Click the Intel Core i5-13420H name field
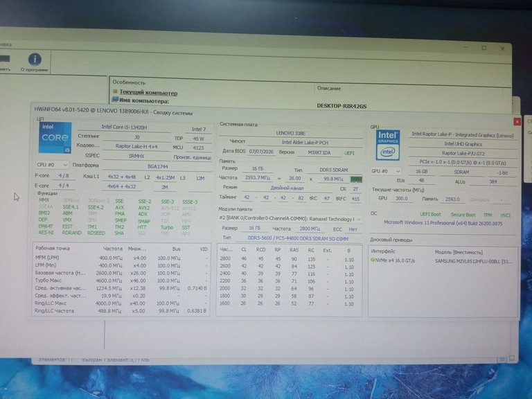 [124, 127]
